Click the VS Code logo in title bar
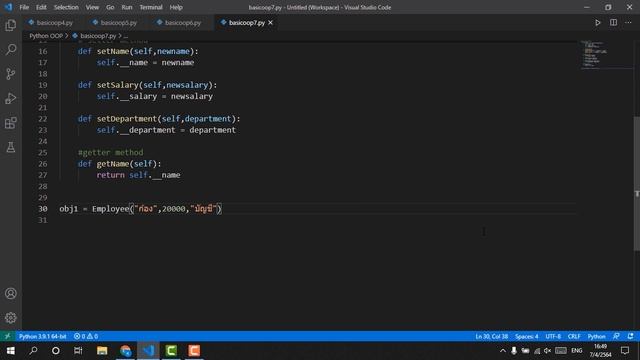 pos(8,7)
